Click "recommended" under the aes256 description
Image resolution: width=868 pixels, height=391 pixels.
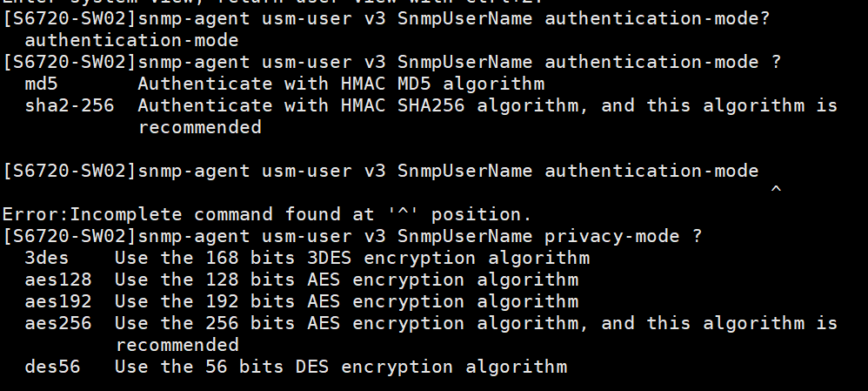[177, 345]
